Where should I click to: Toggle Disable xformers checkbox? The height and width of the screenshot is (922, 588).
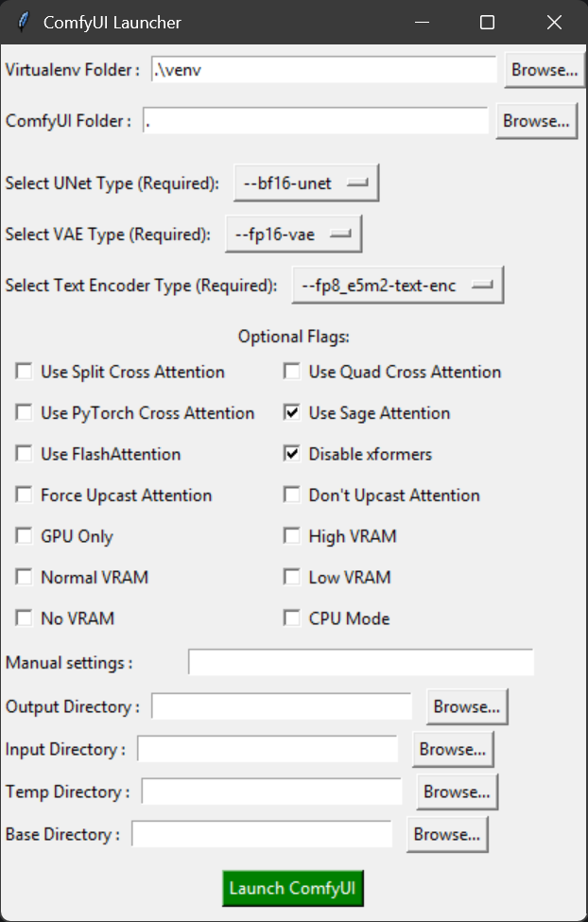click(x=292, y=454)
